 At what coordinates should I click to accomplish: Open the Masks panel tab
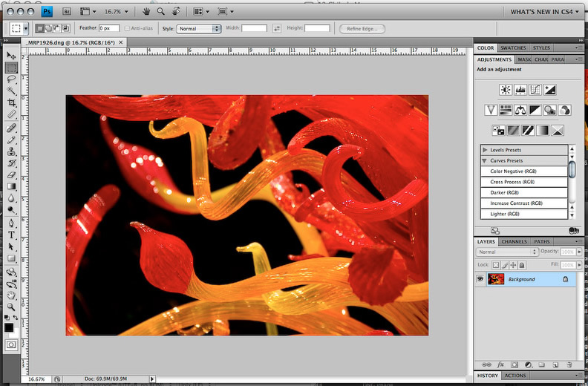tap(524, 59)
